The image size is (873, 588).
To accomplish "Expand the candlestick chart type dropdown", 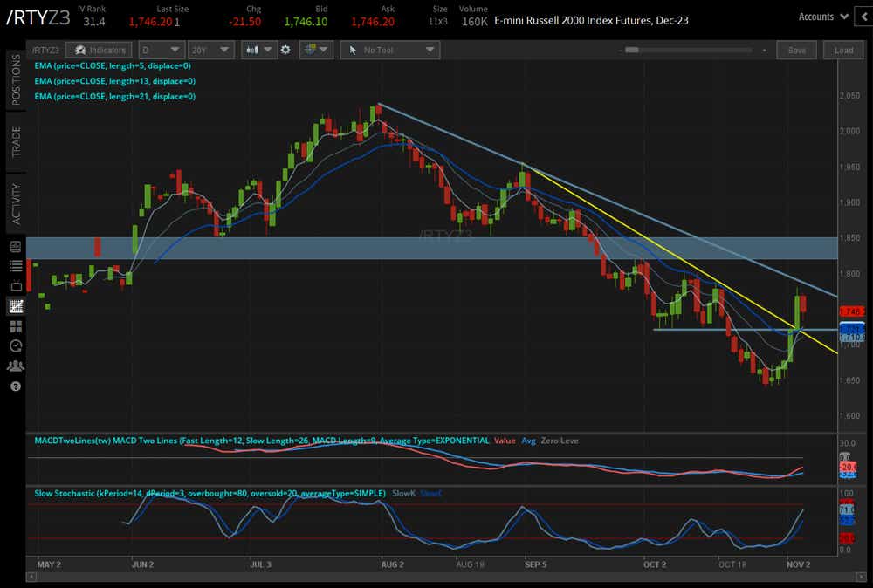I will (258, 50).
